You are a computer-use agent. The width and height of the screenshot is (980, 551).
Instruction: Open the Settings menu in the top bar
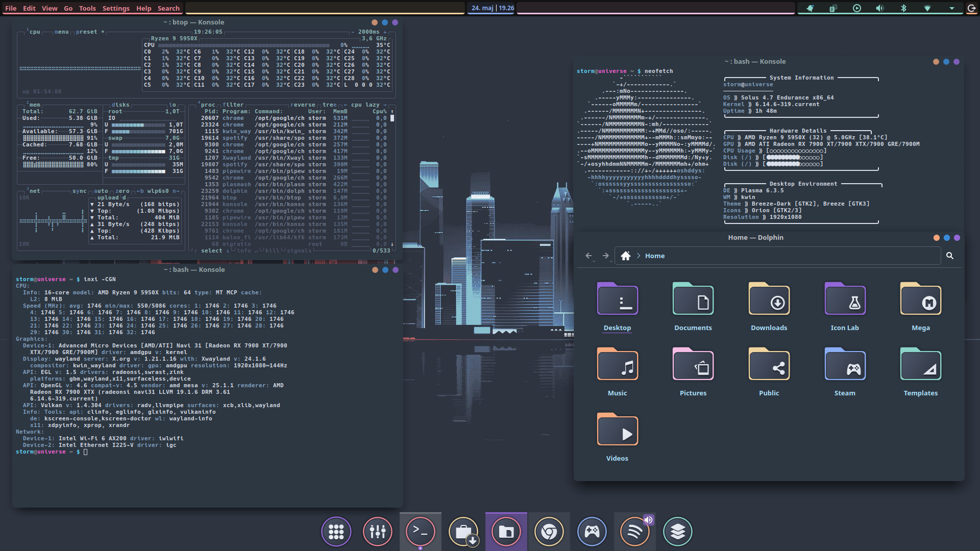[116, 8]
